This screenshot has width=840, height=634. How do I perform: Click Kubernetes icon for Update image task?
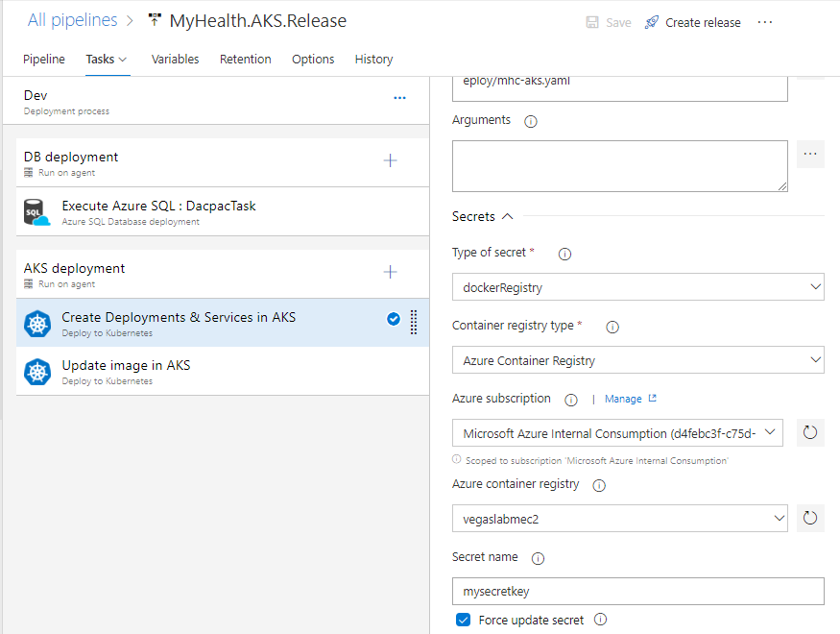tap(37, 372)
